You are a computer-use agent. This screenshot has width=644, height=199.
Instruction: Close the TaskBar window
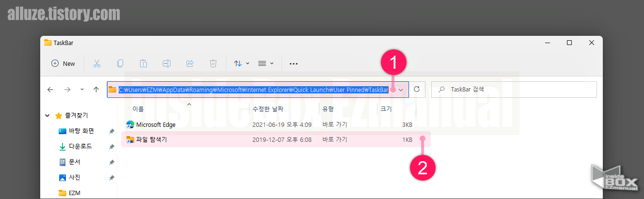tap(592, 43)
